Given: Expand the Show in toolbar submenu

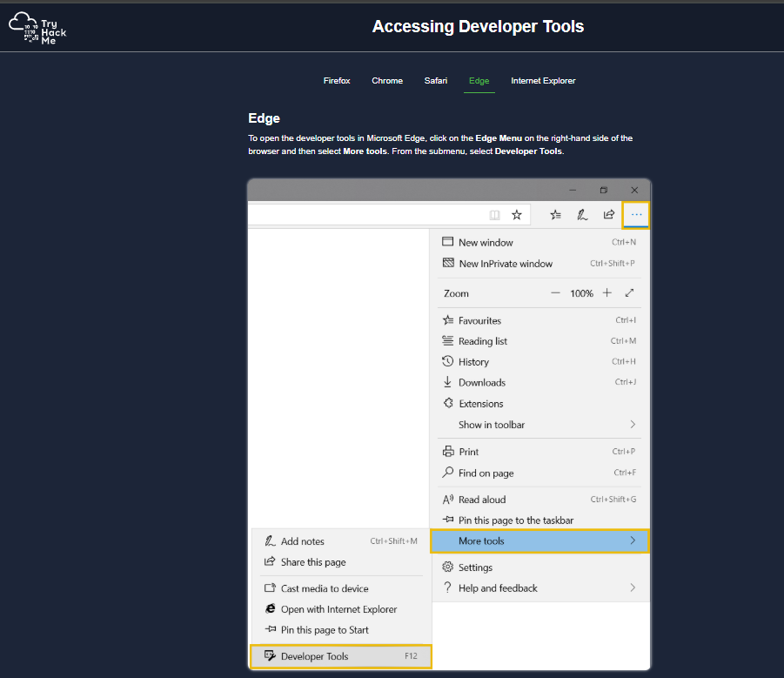Looking at the screenshot, I should 539,425.
